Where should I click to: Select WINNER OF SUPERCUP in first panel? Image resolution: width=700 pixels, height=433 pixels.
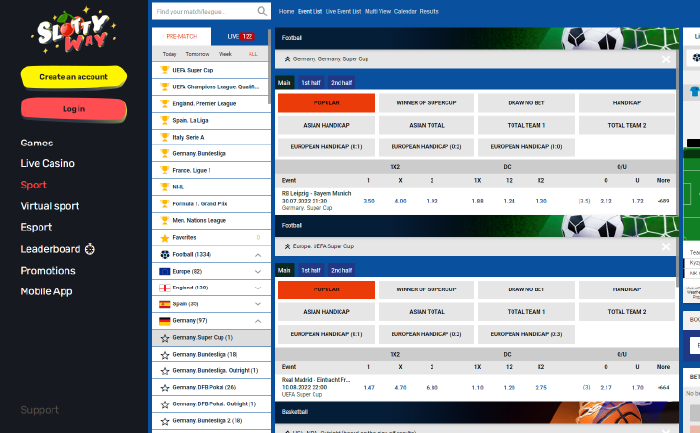(426, 103)
